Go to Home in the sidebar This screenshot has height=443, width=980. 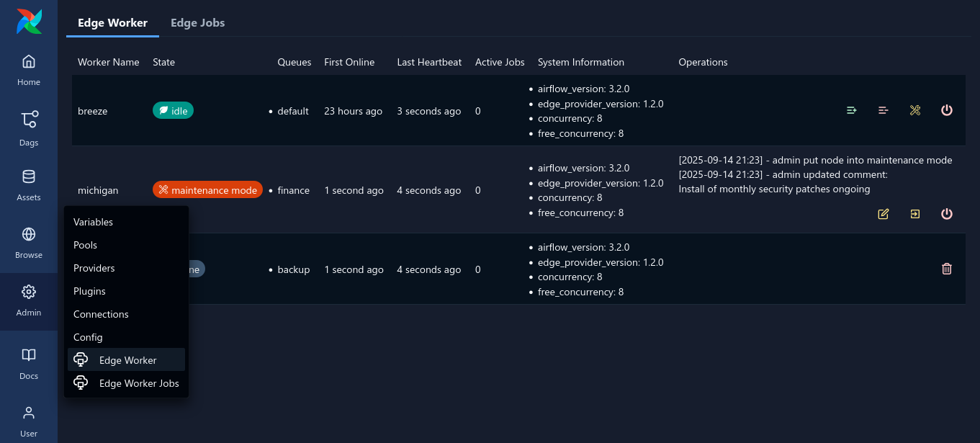point(29,70)
